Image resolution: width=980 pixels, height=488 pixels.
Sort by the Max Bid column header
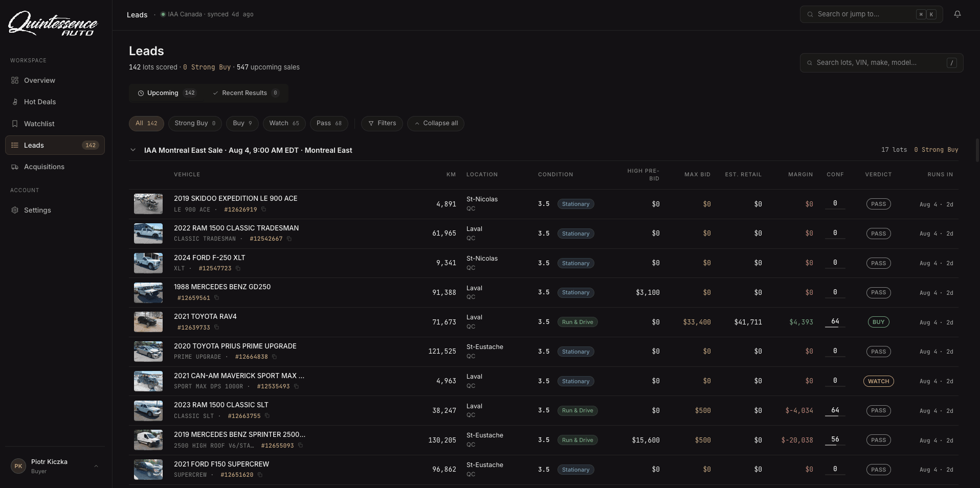coord(697,175)
